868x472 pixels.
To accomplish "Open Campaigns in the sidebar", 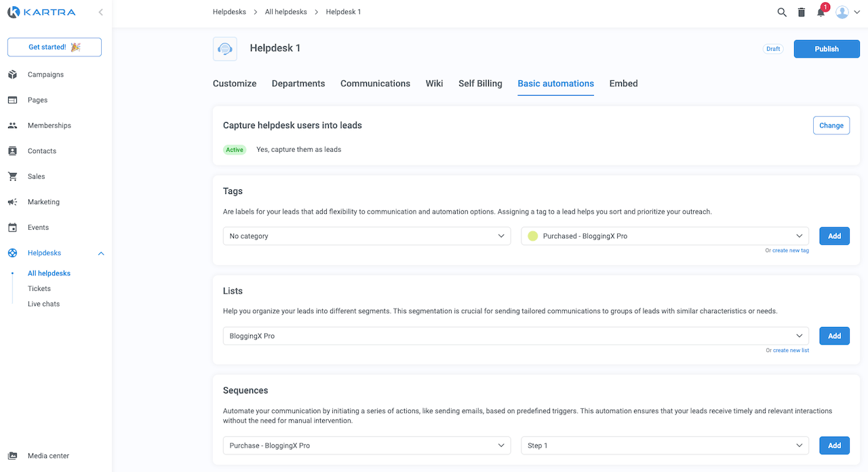I will point(45,75).
